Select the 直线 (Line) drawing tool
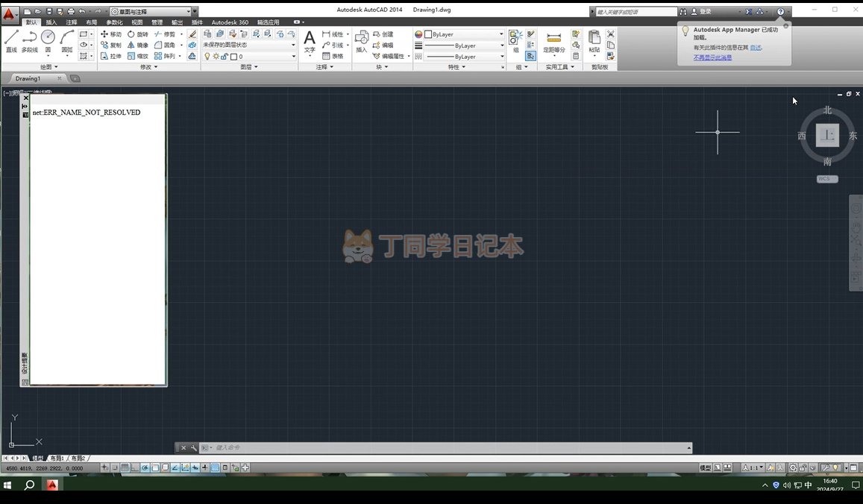This screenshot has height=504, width=863. (x=11, y=41)
